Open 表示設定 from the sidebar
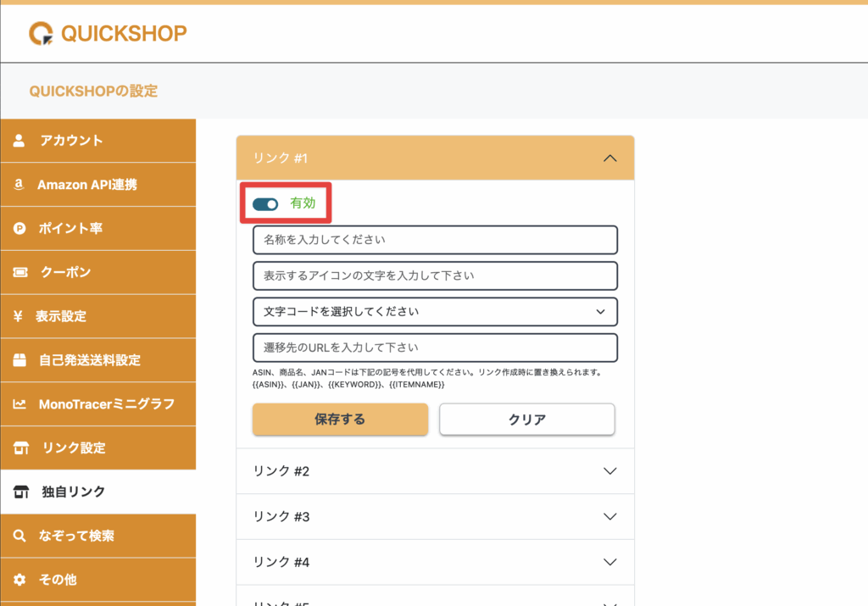 coord(98,316)
